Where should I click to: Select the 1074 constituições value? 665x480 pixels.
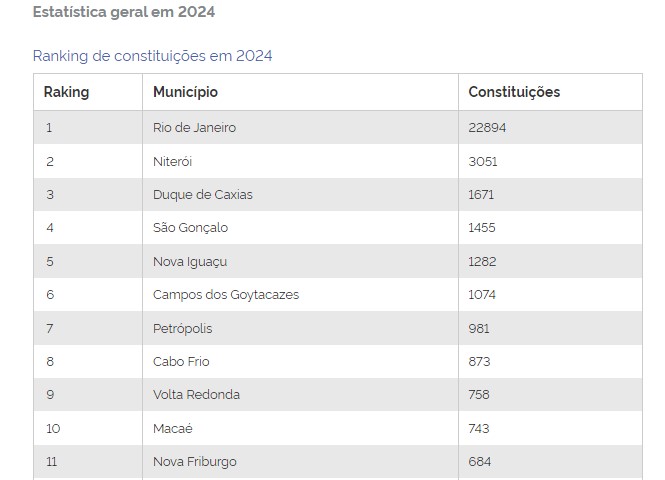click(482, 295)
